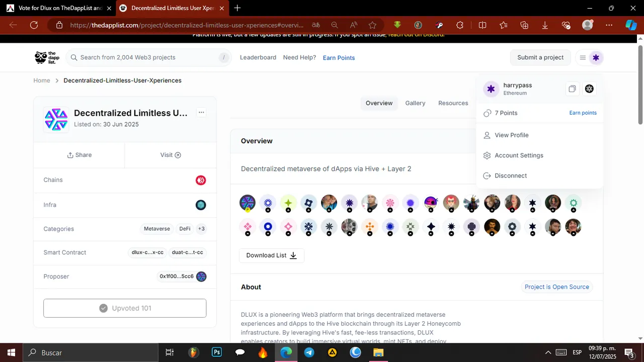Focus the Search Web3 projects field
This screenshot has width=644, height=362.
[x=148, y=57]
